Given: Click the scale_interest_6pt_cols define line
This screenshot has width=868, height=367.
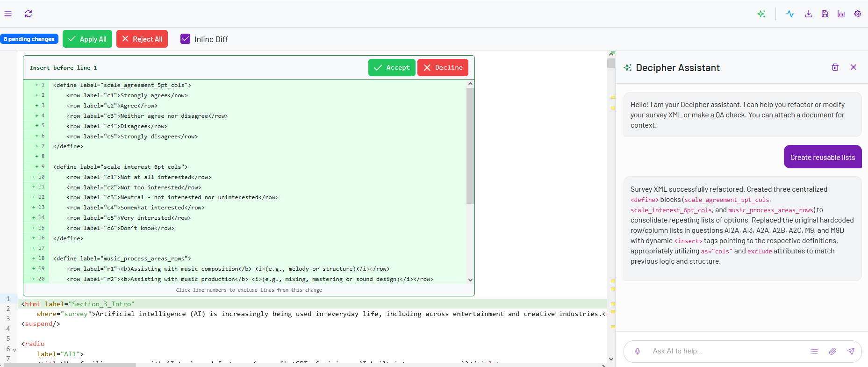Looking at the screenshot, I should pos(121,167).
